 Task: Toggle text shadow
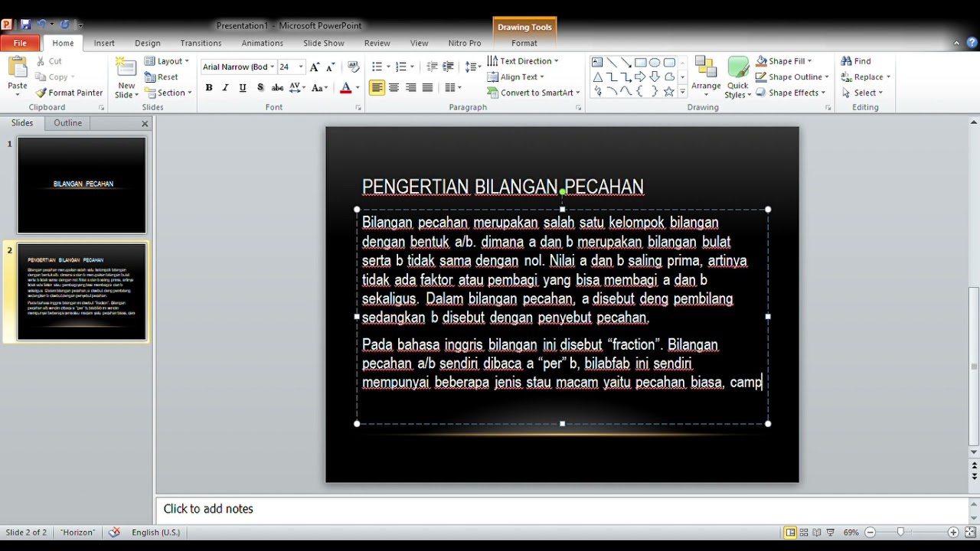(x=260, y=88)
